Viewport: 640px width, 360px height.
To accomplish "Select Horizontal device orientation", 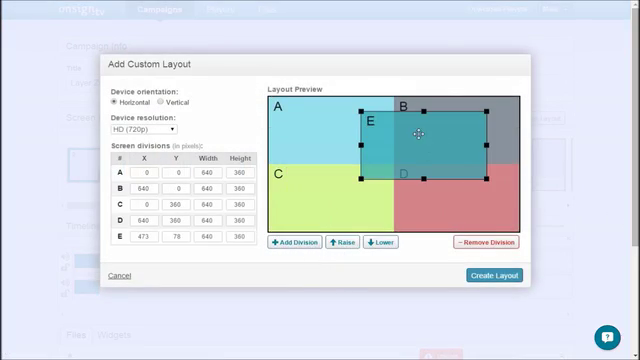I will [114, 102].
